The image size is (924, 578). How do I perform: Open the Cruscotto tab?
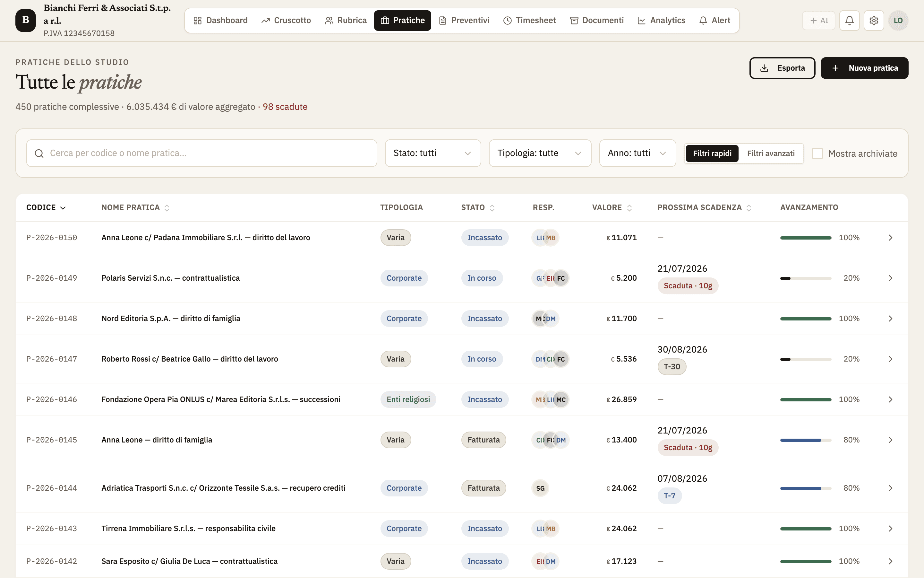pyautogui.click(x=286, y=20)
